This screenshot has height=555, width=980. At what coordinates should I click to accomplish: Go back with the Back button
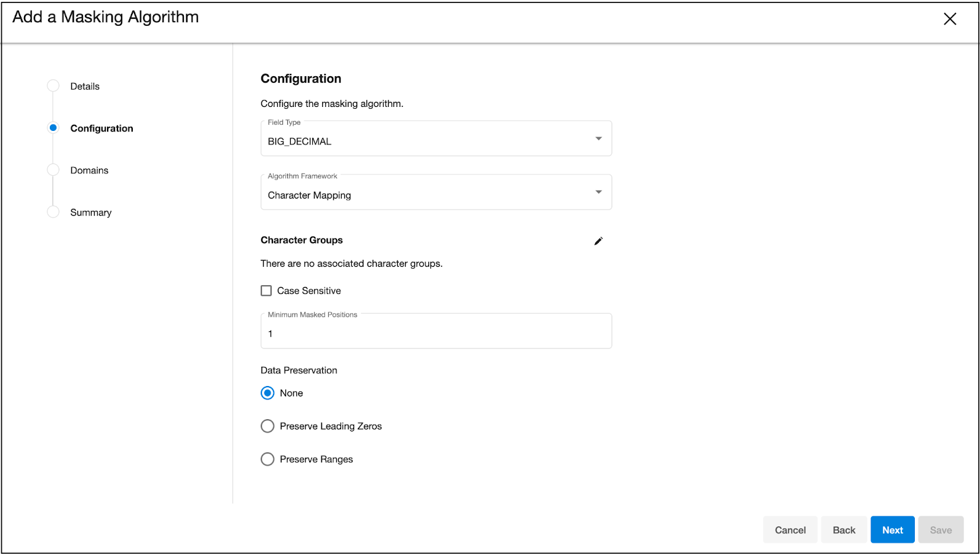[844, 530]
